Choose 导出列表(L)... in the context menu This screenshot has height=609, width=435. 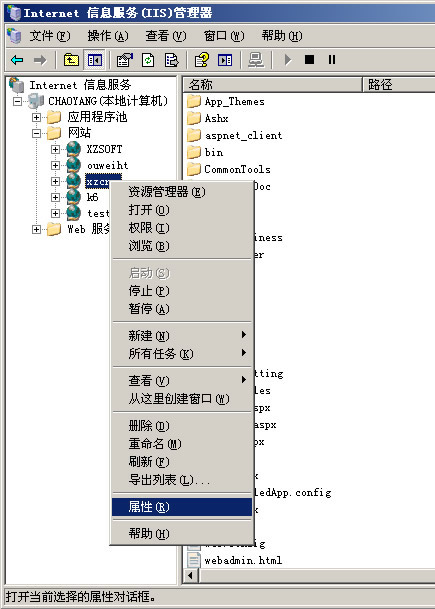coord(182,480)
